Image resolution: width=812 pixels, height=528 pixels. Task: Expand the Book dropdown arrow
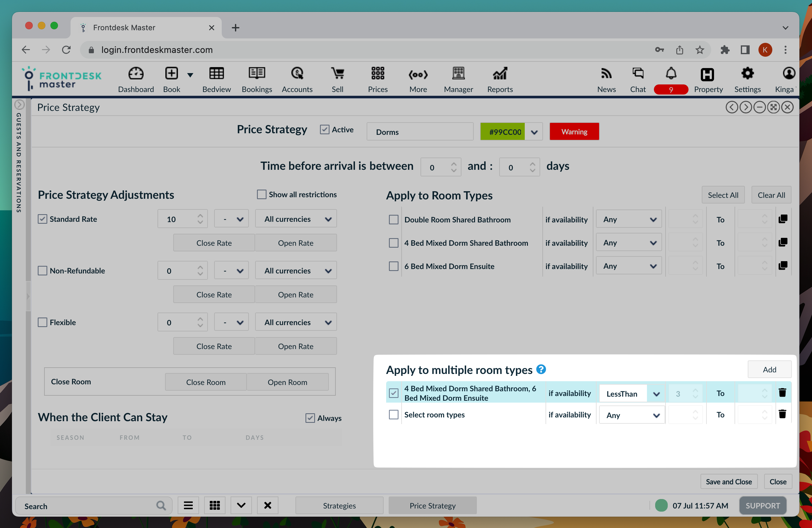click(x=190, y=75)
